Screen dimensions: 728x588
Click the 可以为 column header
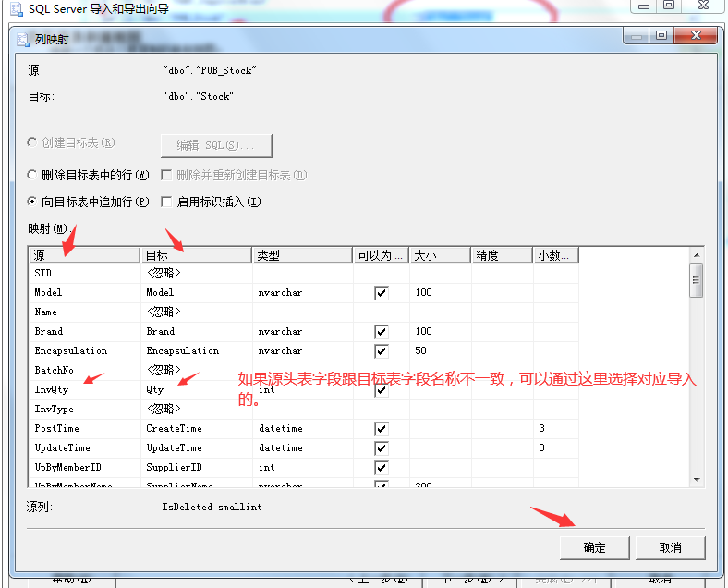pos(381,255)
